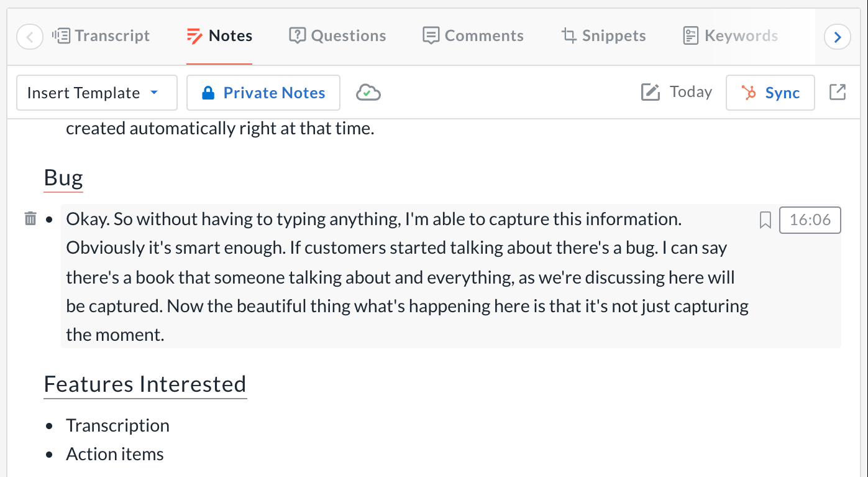Select the Keywords tab
868x477 pixels.
click(730, 36)
